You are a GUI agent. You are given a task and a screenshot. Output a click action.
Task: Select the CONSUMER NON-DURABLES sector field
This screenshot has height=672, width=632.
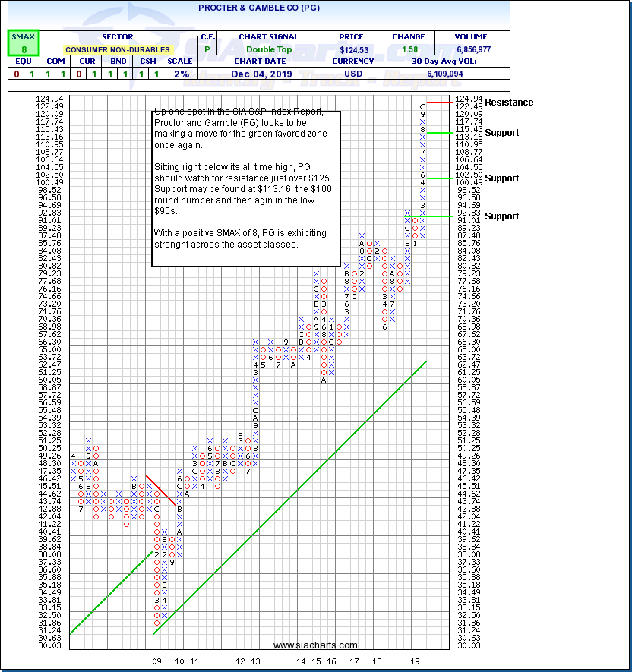click(x=116, y=49)
